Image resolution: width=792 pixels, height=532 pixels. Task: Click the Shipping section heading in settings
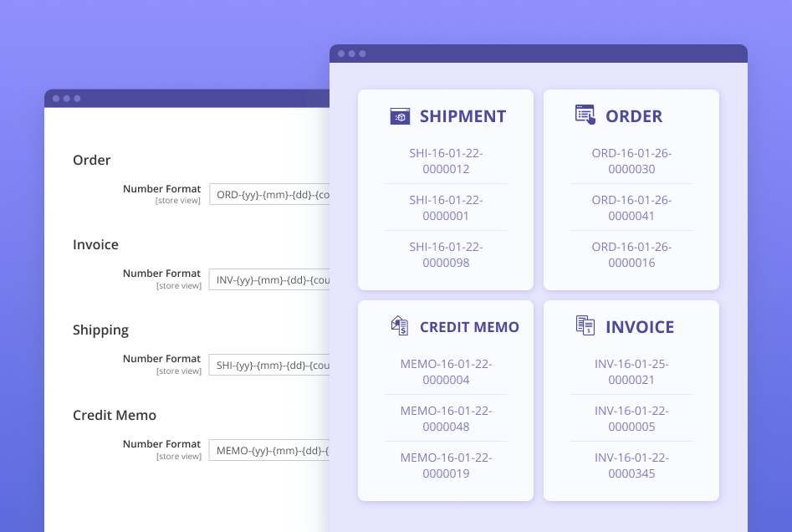tap(100, 330)
